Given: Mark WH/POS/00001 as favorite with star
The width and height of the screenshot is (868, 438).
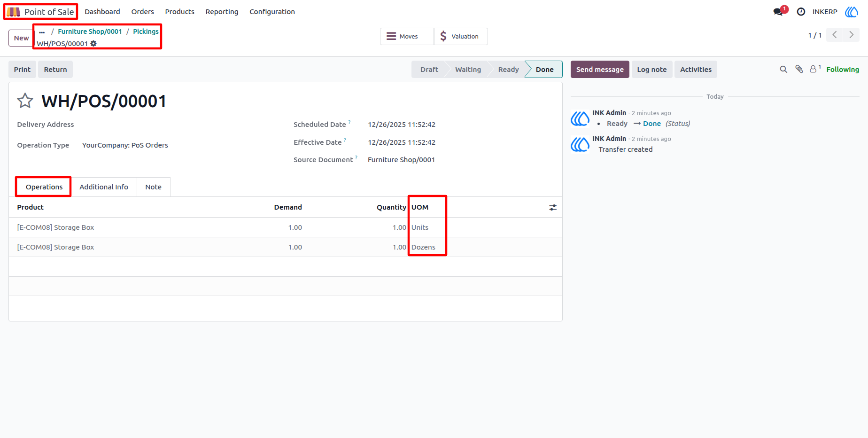Looking at the screenshot, I should [x=25, y=101].
